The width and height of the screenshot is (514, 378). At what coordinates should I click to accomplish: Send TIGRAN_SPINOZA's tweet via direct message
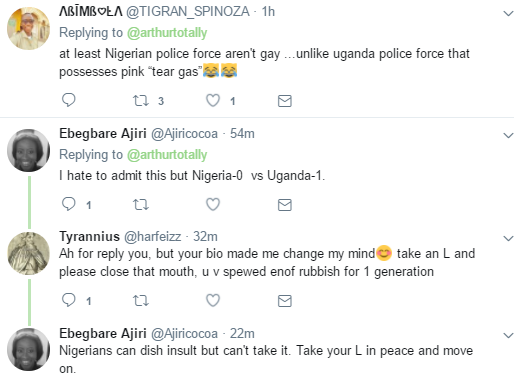point(285,101)
